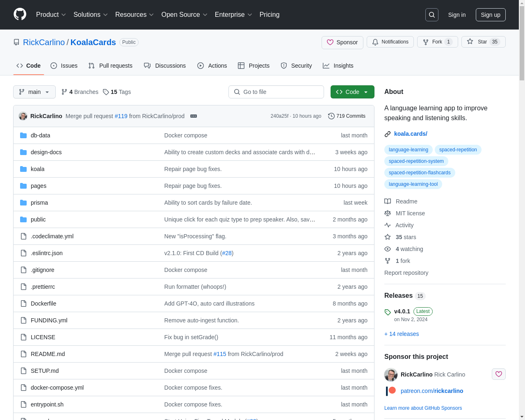Click the folder icon beside design-docs

[23, 152]
